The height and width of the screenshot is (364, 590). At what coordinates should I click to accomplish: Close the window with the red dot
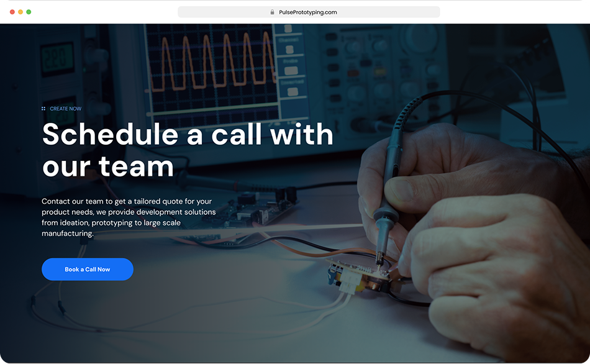pos(12,12)
